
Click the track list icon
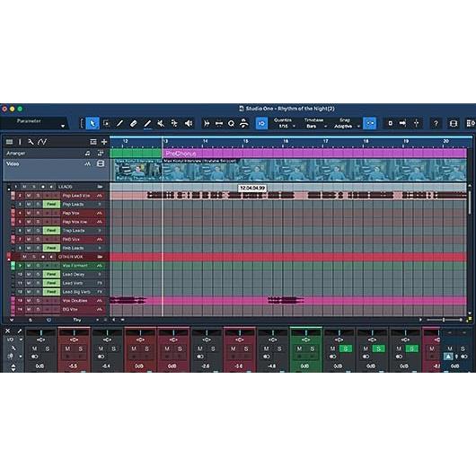coord(9,142)
